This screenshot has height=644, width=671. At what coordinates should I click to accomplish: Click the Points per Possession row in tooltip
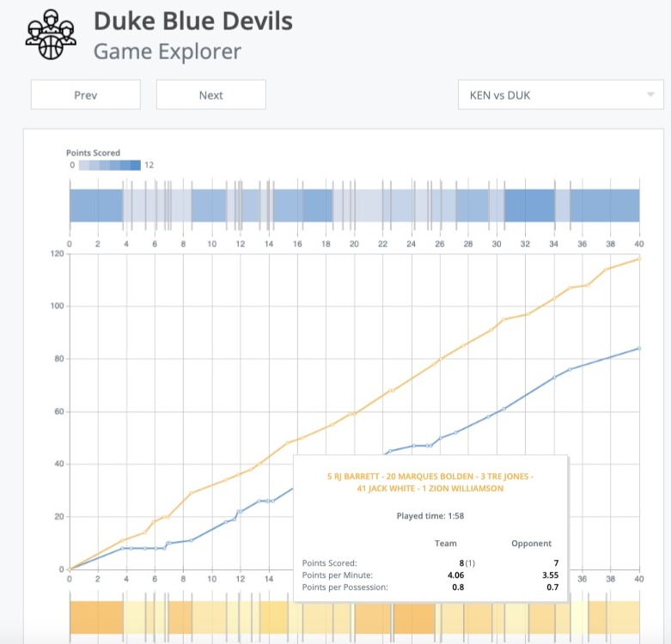[x=430, y=587]
